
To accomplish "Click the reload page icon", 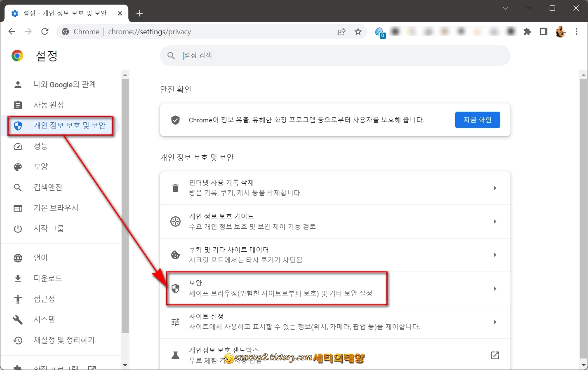I will pos(45,31).
